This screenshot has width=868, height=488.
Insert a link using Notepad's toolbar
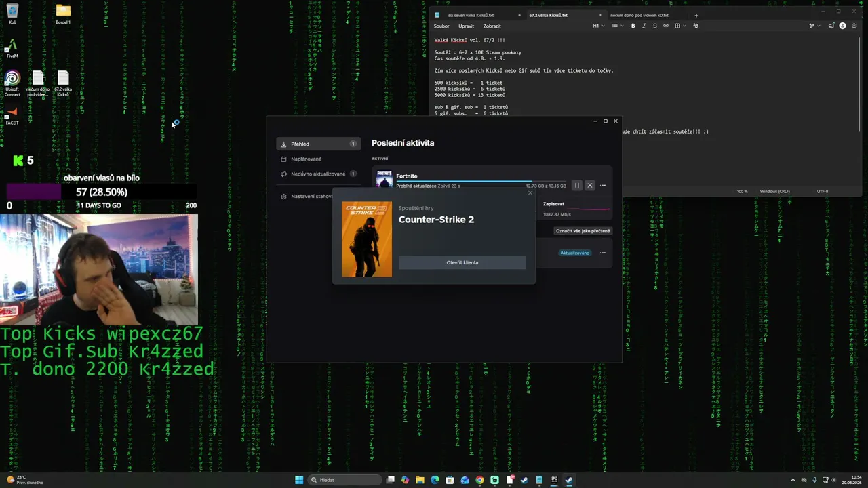[666, 26]
